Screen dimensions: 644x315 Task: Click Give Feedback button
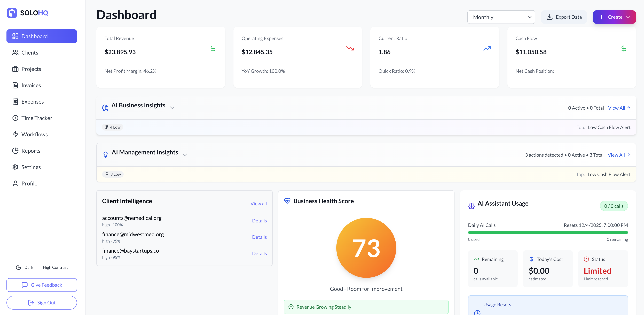[x=42, y=285]
